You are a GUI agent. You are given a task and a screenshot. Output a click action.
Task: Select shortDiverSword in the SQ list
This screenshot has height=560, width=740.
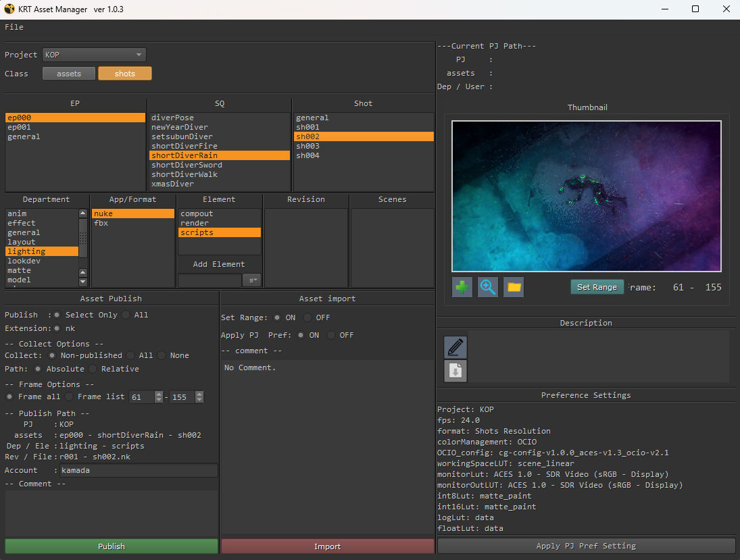pyautogui.click(x=187, y=165)
